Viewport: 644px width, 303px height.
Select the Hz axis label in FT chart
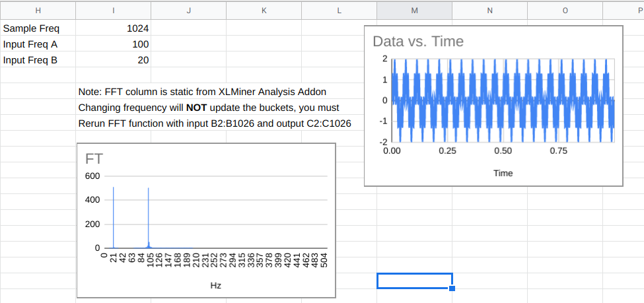pos(215,286)
